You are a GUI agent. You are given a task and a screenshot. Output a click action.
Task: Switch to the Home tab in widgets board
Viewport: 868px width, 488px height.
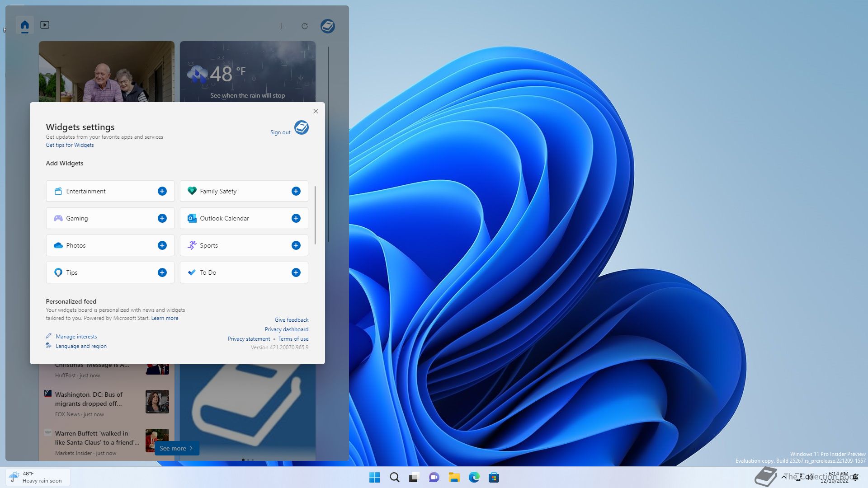tap(25, 25)
